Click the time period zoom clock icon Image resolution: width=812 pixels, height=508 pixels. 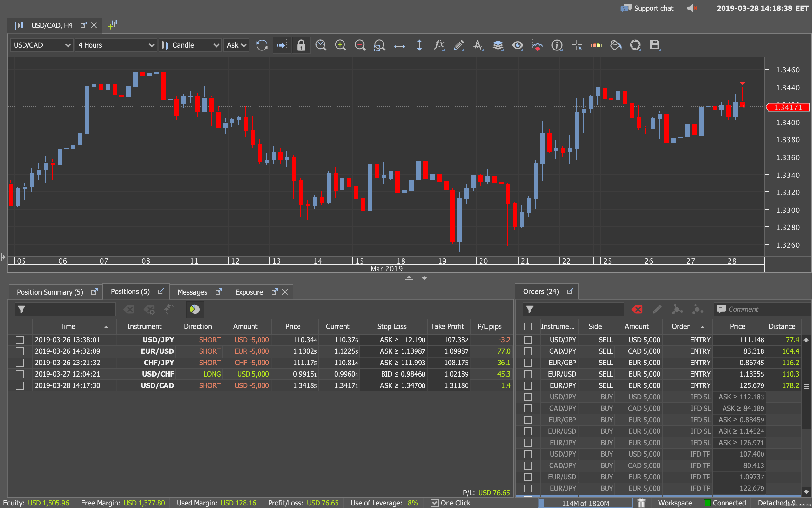(x=321, y=45)
